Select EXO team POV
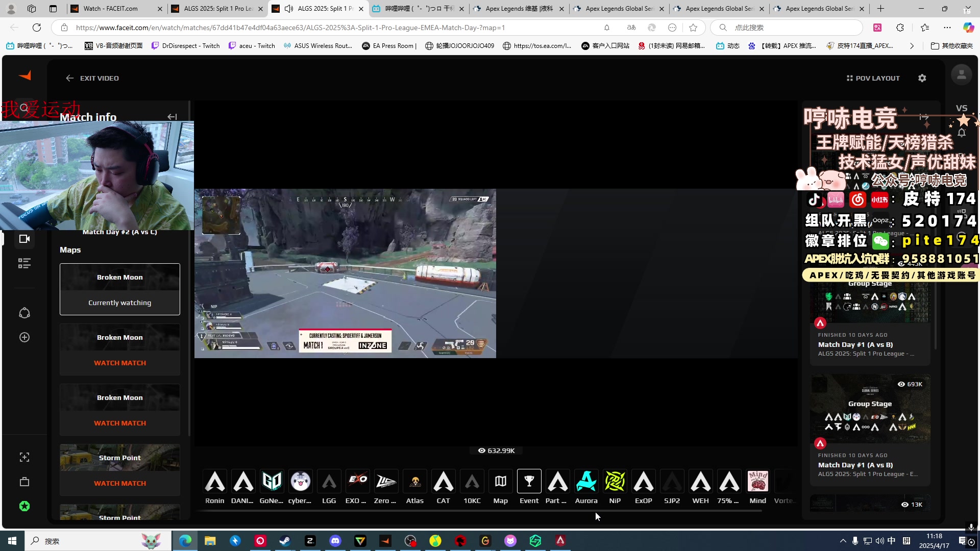The image size is (980, 551). coord(357,487)
